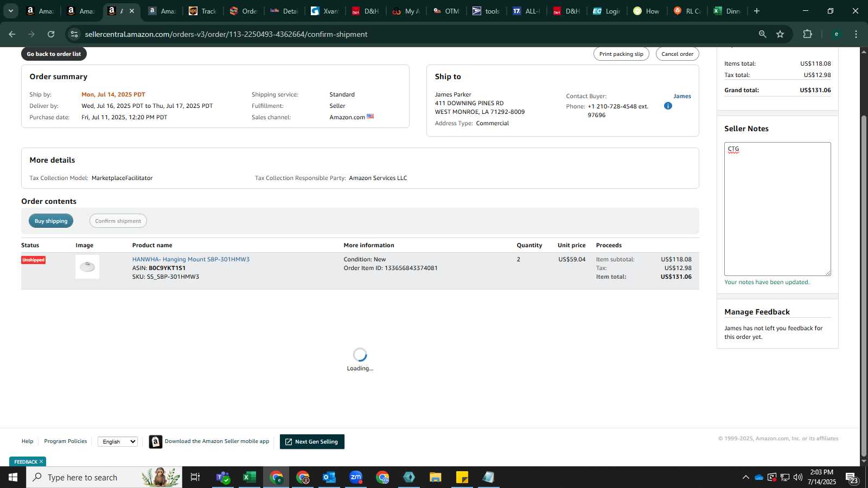Open the volume control icon
This screenshot has width=868, height=488.
[x=797, y=477]
